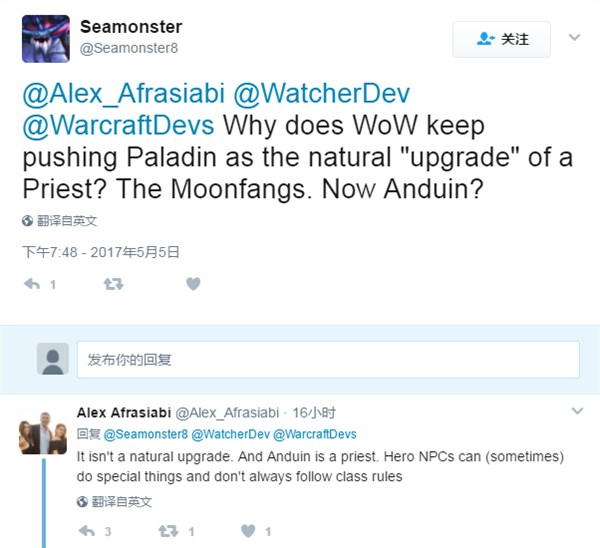Reply to Alex Afrasiabi's tweet via arrow icon
Image resolution: width=600 pixels, height=548 pixels.
[86, 531]
